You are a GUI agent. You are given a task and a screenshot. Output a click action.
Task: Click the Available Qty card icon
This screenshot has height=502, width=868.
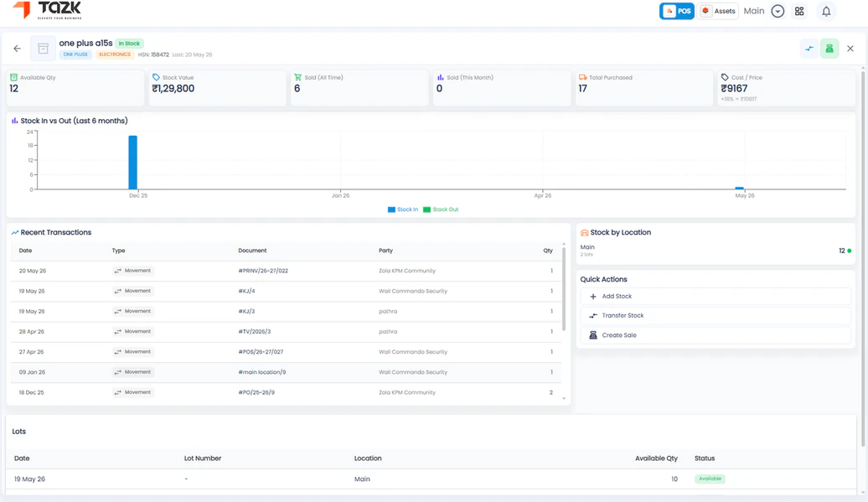pos(14,77)
